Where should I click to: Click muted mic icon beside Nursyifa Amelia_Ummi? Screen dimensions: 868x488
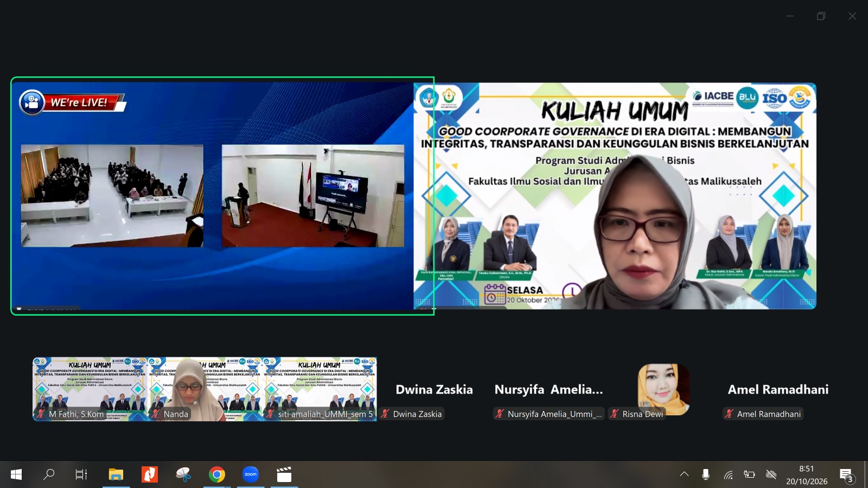pos(500,414)
